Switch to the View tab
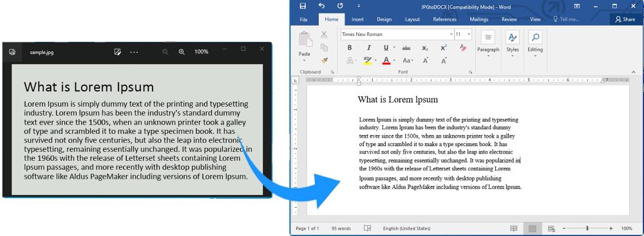 [x=535, y=19]
